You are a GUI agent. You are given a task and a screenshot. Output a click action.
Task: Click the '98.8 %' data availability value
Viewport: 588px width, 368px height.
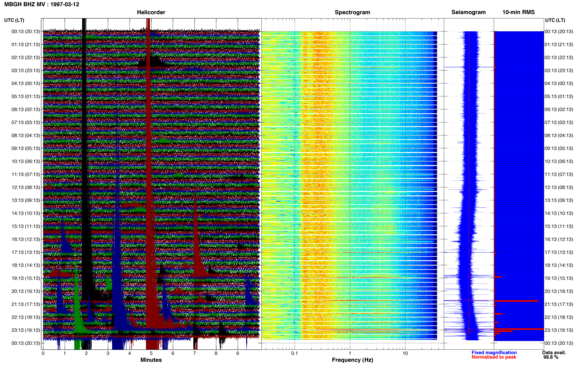551,357
